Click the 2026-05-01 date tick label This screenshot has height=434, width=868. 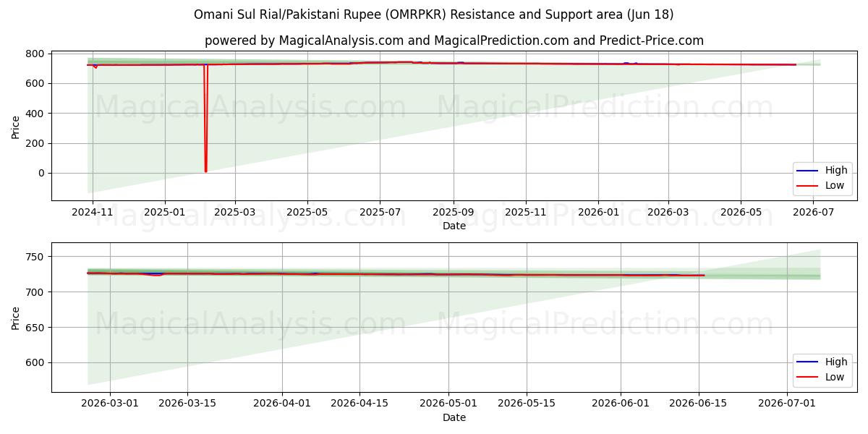click(x=448, y=404)
